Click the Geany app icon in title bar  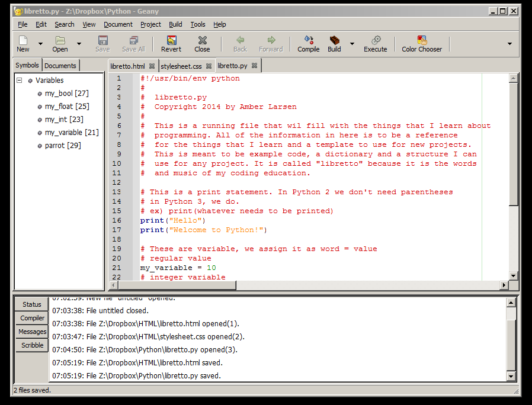coord(18,11)
